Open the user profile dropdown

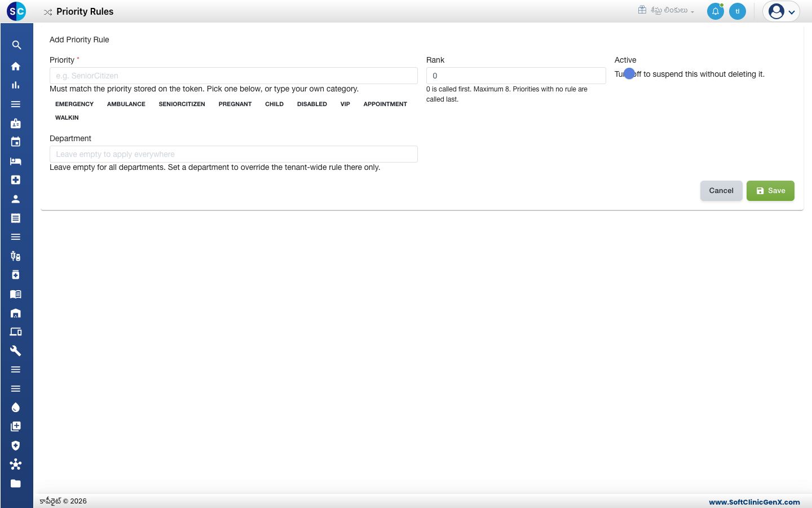pyautogui.click(x=781, y=11)
